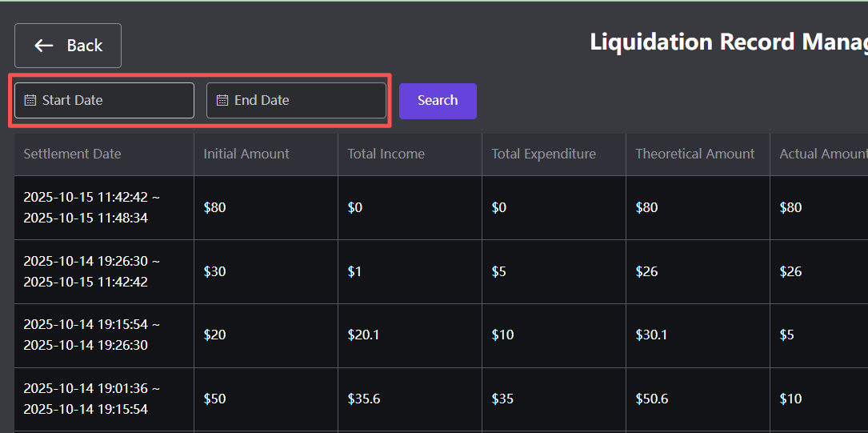The height and width of the screenshot is (433, 868).
Task: Click the $50.6 Theoretical Amount cell
Action: tap(651, 399)
